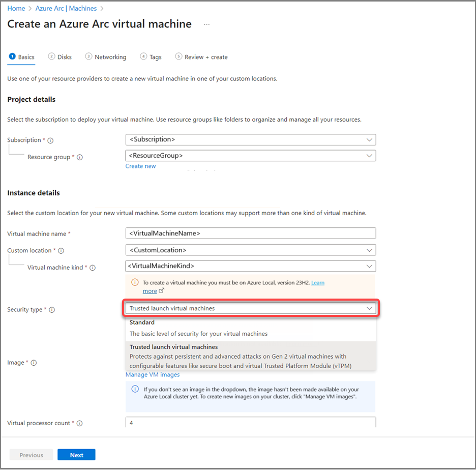This screenshot has width=476, height=470.
Task: Open the Resource group dropdown
Action: (x=251, y=156)
